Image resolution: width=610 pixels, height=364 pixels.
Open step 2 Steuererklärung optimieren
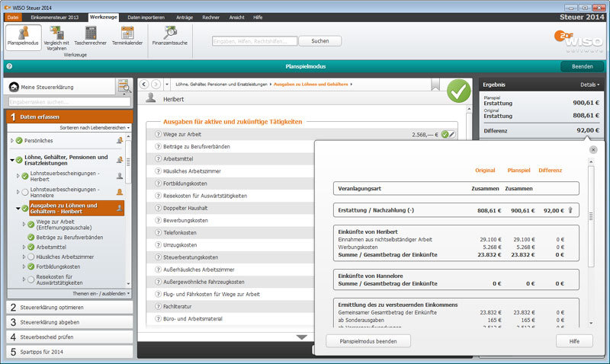coord(69,308)
